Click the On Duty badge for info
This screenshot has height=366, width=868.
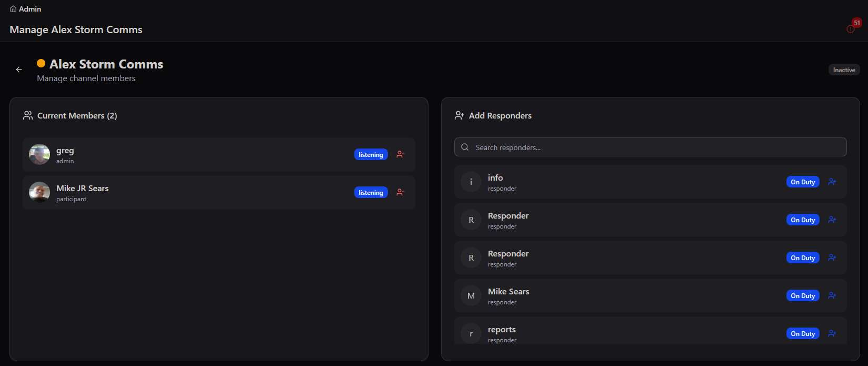click(803, 182)
